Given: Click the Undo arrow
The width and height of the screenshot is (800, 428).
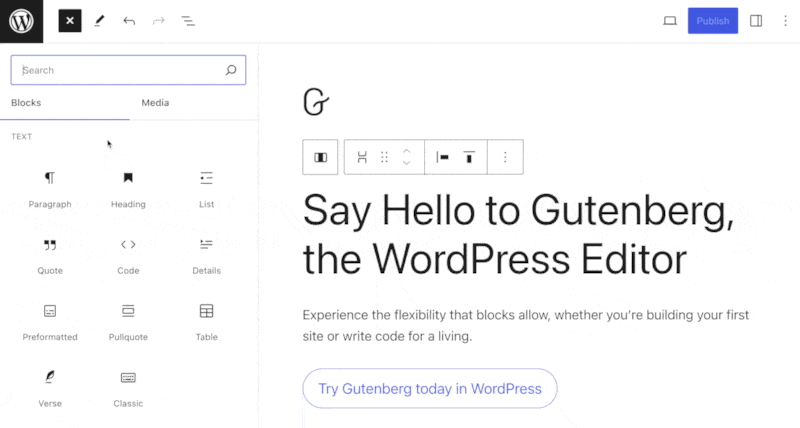Looking at the screenshot, I should pos(129,21).
